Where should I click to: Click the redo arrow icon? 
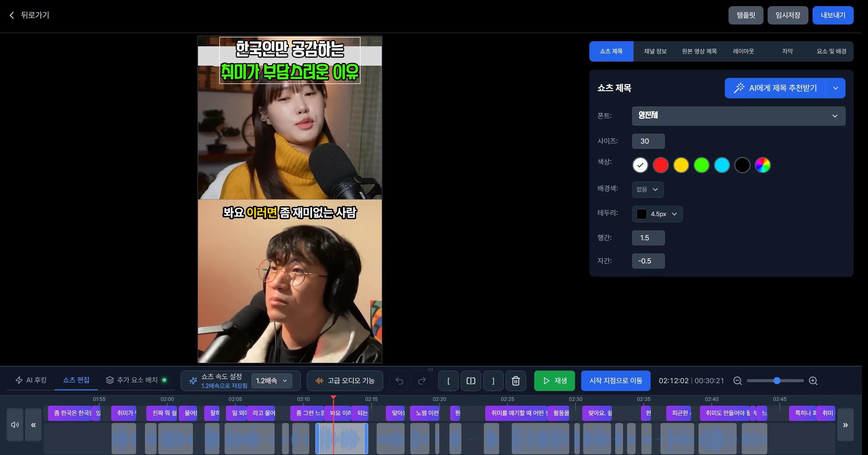click(422, 381)
